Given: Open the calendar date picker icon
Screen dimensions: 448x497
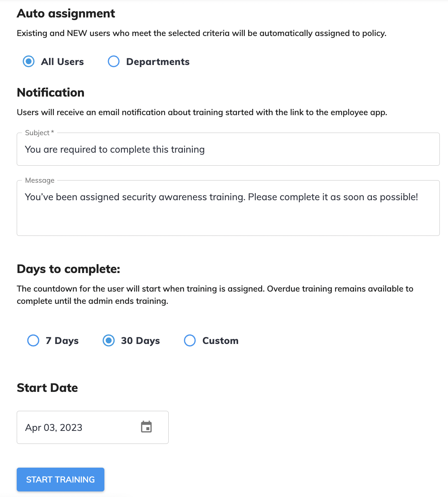Looking at the screenshot, I should coord(147,427).
